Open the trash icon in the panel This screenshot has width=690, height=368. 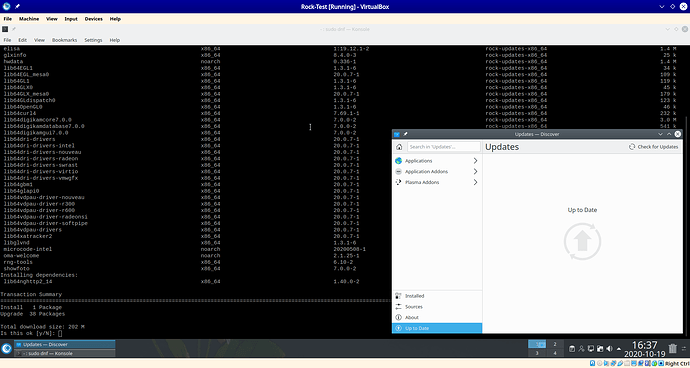pyautogui.click(x=672, y=349)
